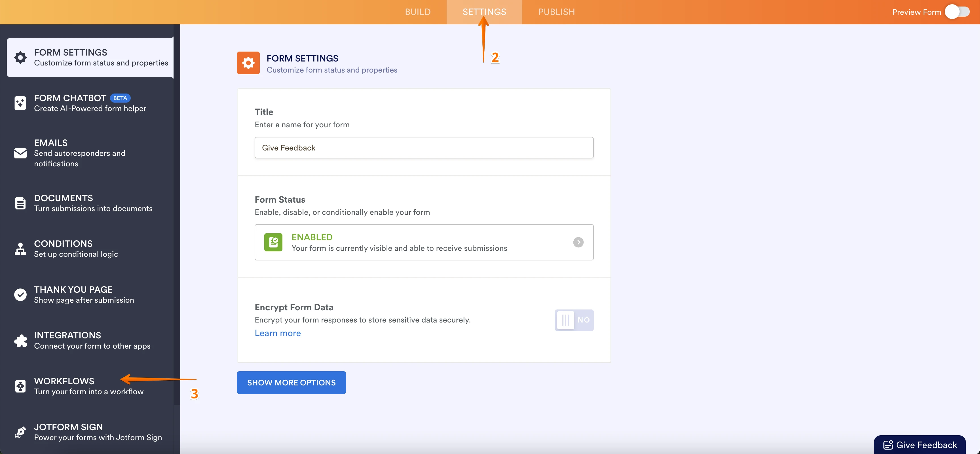The height and width of the screenshot is (454, 980).
Task: Switch to the BUILD tab
Action: pos(417,12)
